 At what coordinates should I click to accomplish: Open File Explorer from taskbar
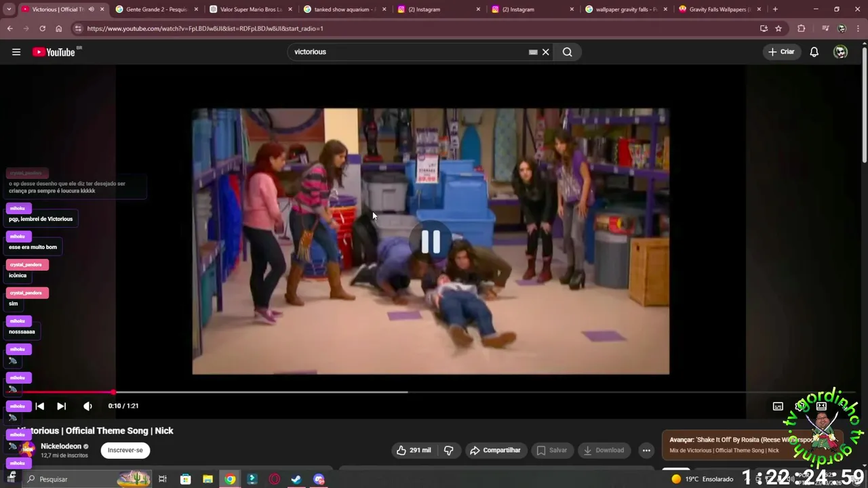tap(208, 479)
